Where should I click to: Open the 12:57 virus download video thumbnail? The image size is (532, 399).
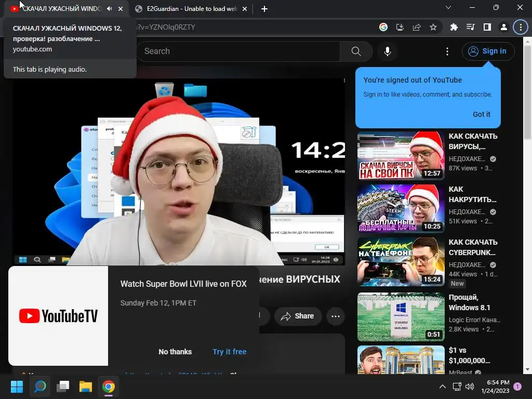point(401,156)
